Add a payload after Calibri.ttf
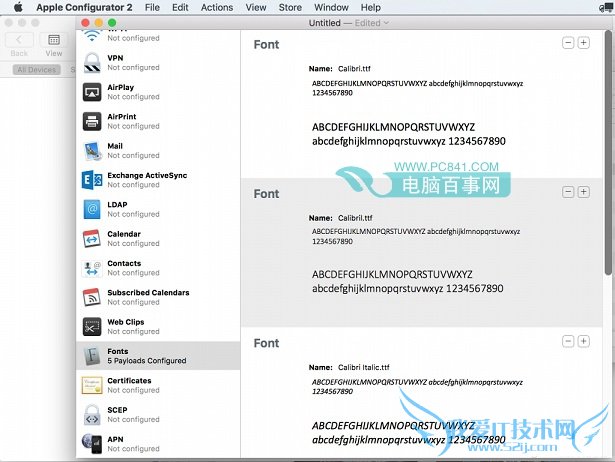Image resolution: width=615 pixels, height=462 pixels. (584, 43)
